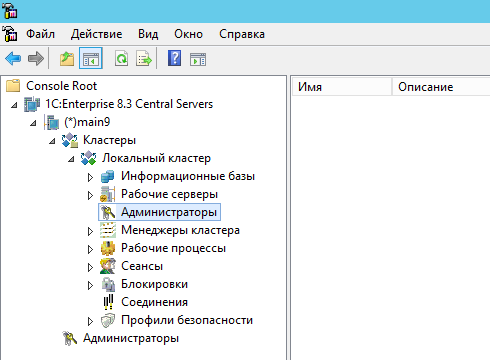
Task: Collapse the (*)main9 server node
Action: [33, 123]
